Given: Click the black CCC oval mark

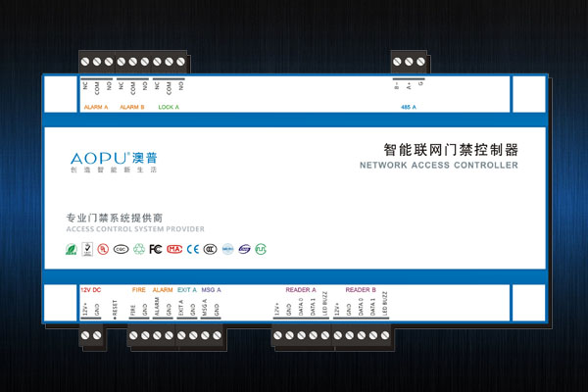Looking at the screenshot, I should click(x=210, y=249).
